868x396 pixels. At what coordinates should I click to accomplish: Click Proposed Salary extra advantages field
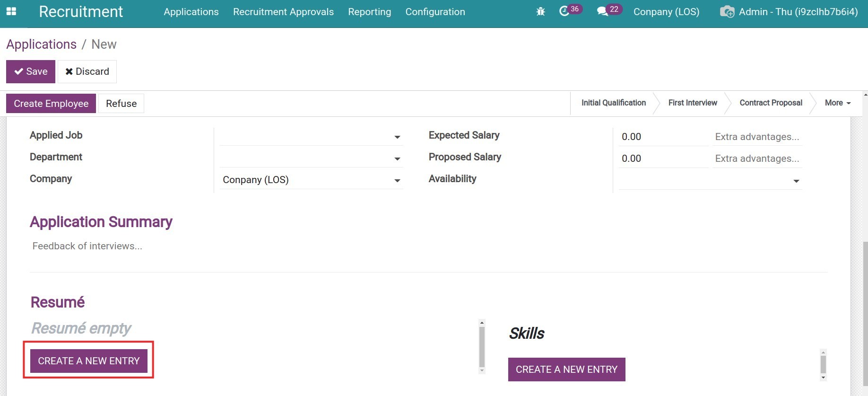(757, 158)
